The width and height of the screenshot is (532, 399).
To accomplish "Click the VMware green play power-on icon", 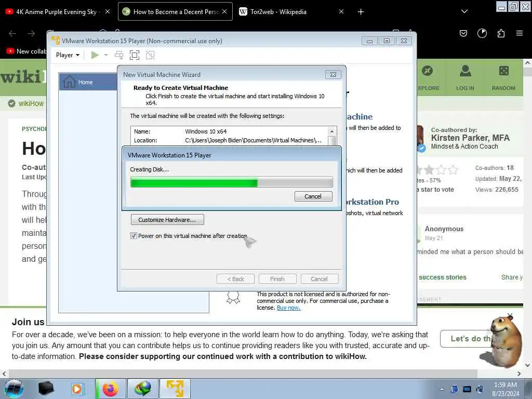I will click(x=95, y=55).
